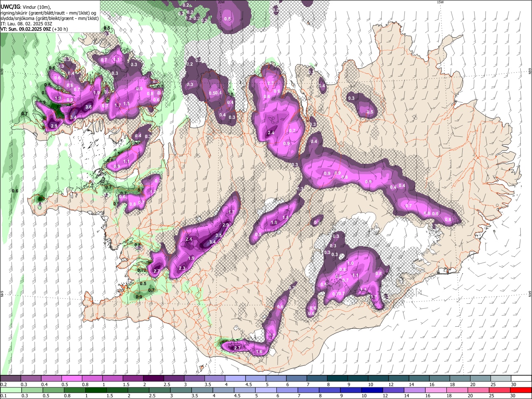
Task: Click the 3.5 precipitation value on the map
Action: 219,235
